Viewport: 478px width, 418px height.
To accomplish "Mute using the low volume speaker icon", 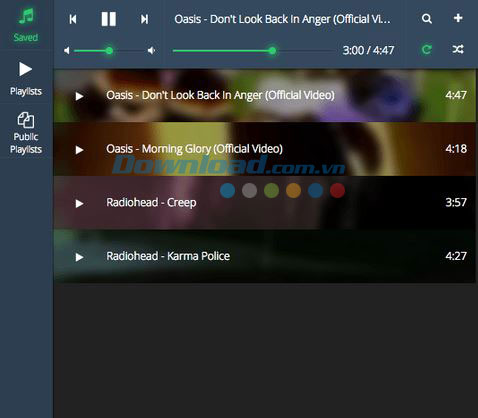I will [x=67, y=51].
